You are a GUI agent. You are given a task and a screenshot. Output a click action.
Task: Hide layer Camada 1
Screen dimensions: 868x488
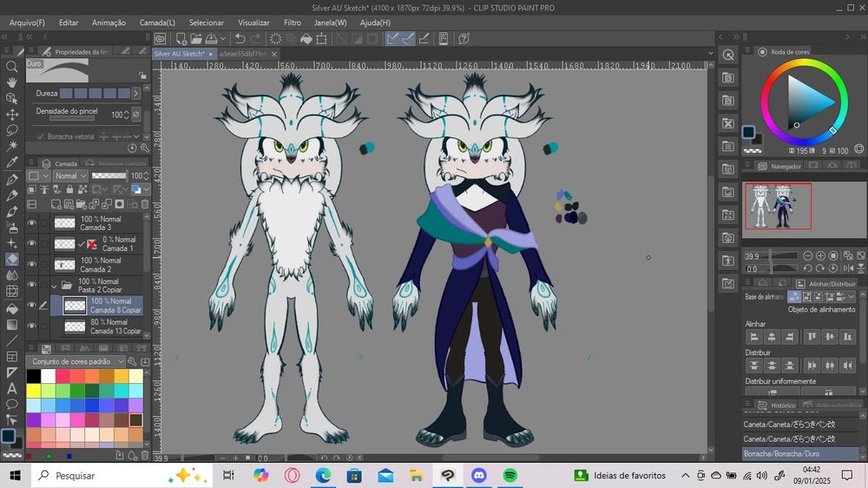pyautogui.click(x=31, y=244)
